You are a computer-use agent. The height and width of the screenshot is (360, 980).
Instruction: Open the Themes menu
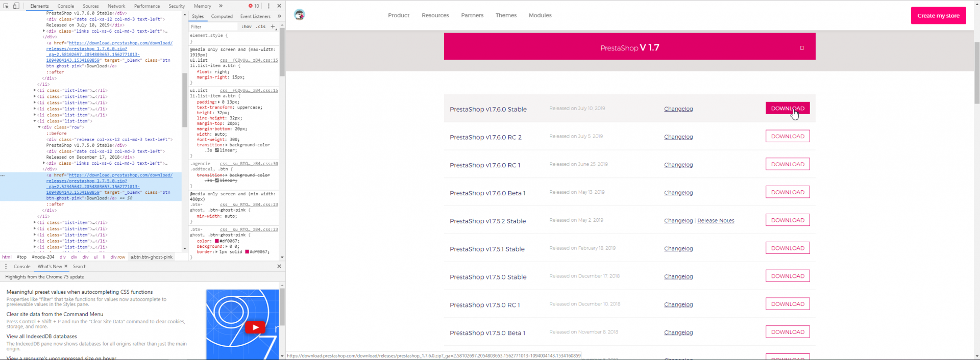pyautogui.click(x=506, y=15)
